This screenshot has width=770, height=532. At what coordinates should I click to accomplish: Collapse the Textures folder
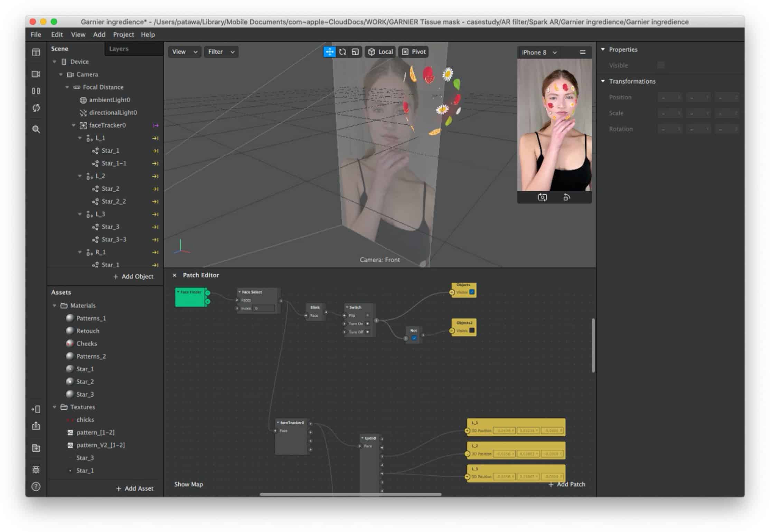54,407
